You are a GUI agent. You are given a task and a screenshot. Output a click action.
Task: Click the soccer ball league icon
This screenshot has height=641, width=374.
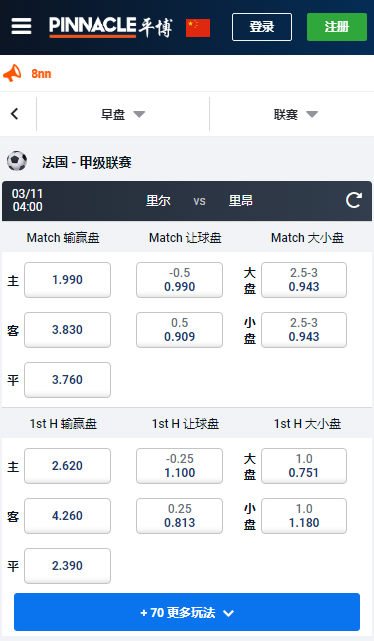coord(17,161)
